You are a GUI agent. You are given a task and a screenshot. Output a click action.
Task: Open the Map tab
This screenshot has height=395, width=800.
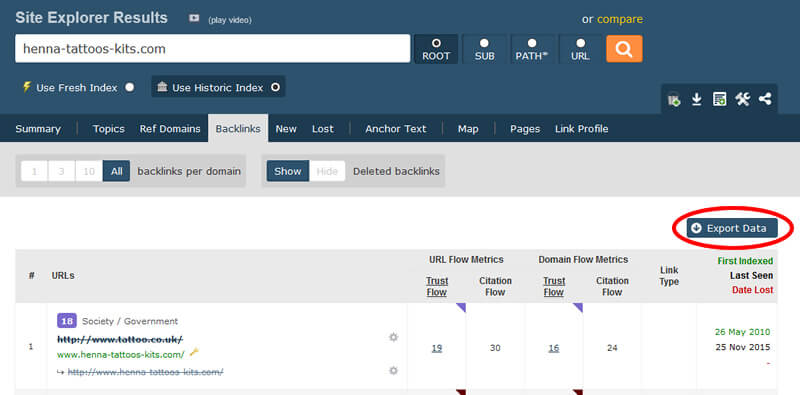[468, 129]
